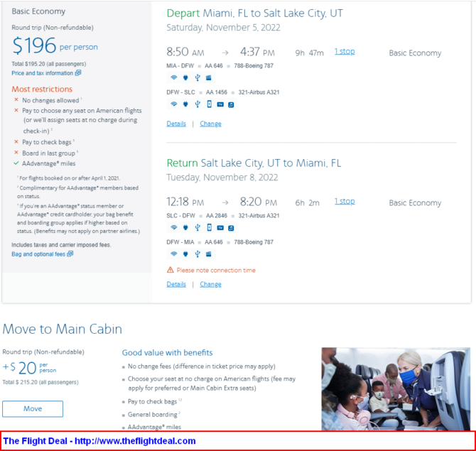Click USB icon under DFW - SLC AA 1456

[x=198, y=104]
